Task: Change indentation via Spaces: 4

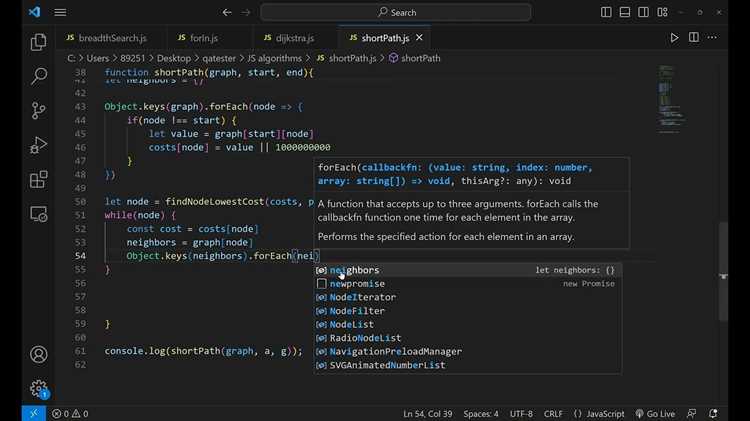Action: click(481, 414)
